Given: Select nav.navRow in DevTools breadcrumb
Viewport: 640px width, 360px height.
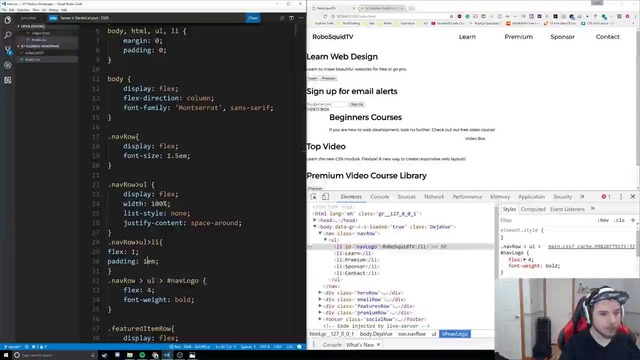Looking at the screenshot, I should (411, 334).
